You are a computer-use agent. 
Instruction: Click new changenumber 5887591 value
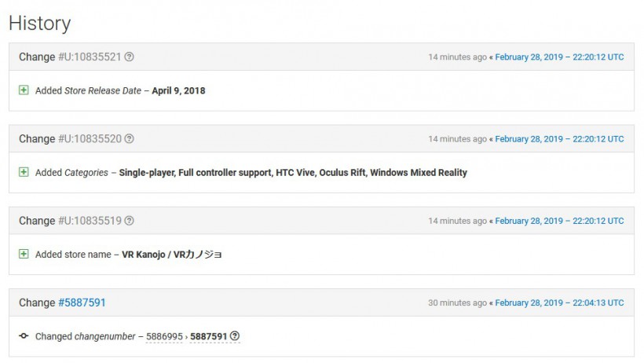coord(208,336)
